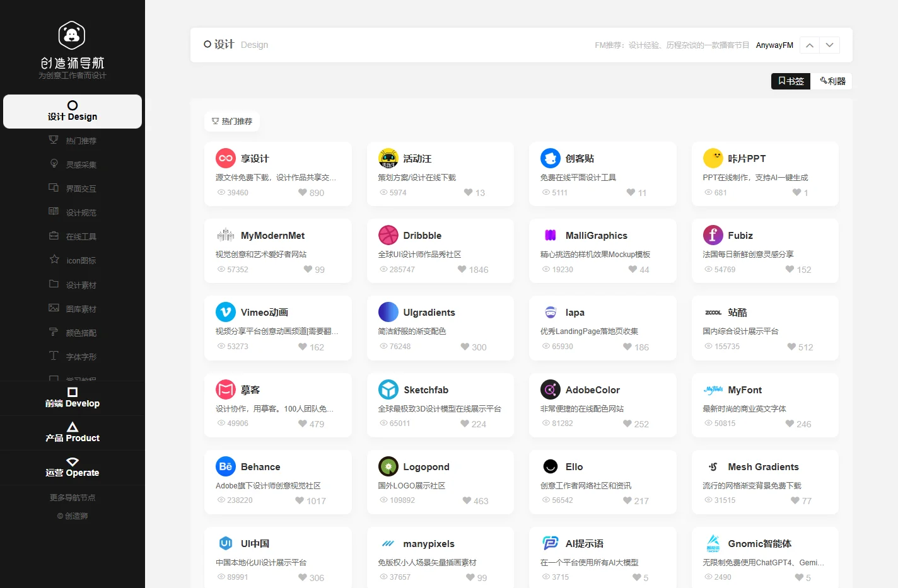Open 颜色搭配 sidebar item
The height and width of the screenshot is (588, 898).
(73, 333)
